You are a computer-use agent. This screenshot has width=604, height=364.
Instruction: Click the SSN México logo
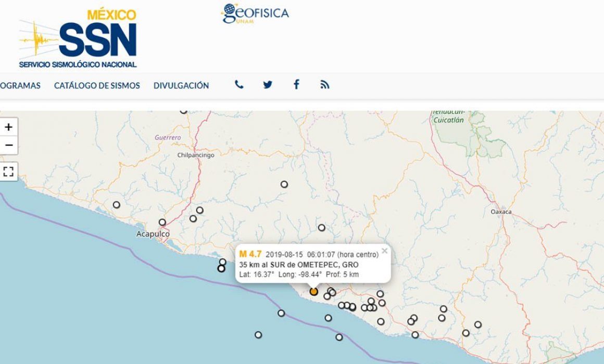click(x=78, y=38)
